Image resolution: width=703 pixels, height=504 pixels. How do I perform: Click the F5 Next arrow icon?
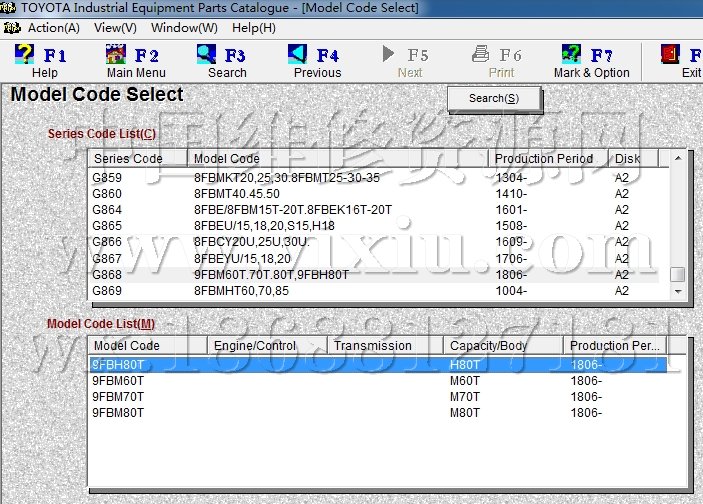click(x=390, y=54)
